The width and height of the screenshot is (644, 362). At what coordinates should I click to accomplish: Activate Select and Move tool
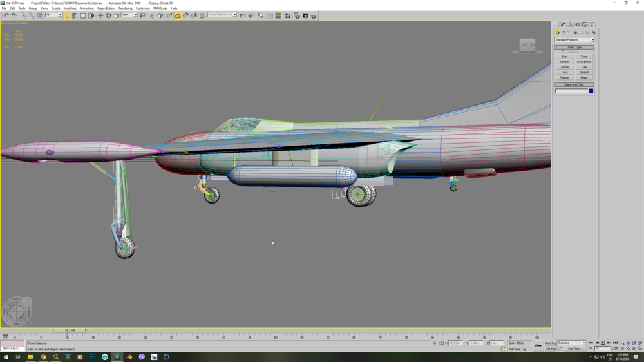[x=100, y=15]
